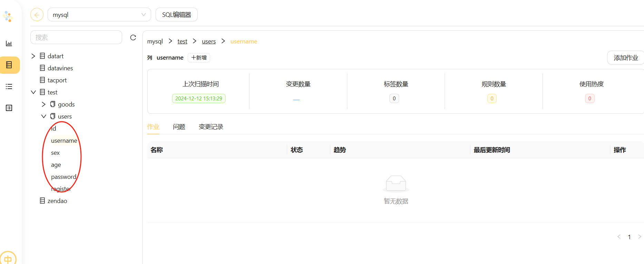Select the highlighted database sidebar icon
The image size is (644, 264).
click(x=9, y=65)
